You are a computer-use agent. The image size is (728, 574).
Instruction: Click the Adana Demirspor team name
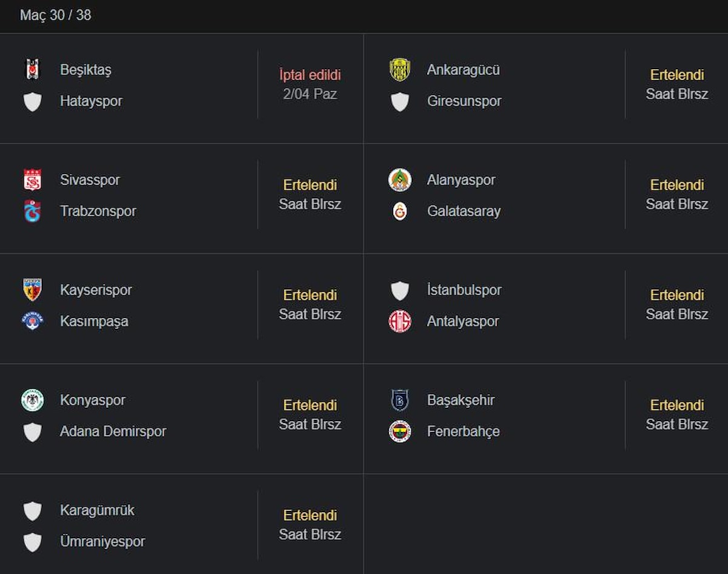point(113,431)
